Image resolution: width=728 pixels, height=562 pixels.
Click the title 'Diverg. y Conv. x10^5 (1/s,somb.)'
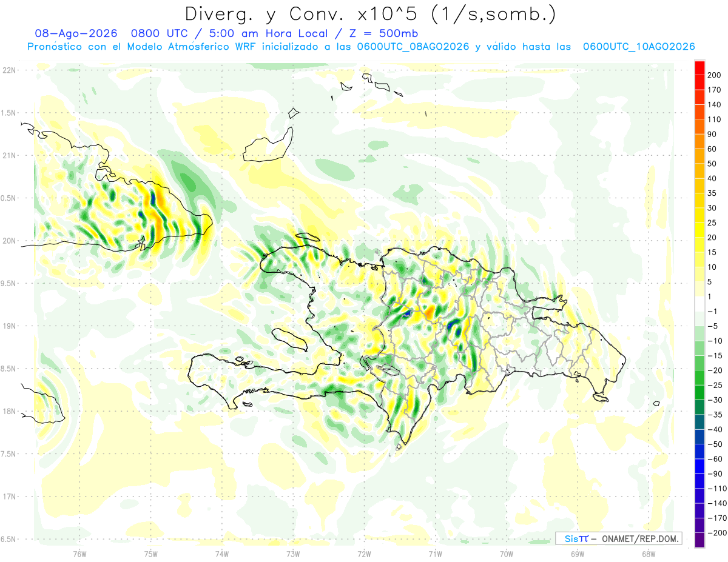point(370,14)
